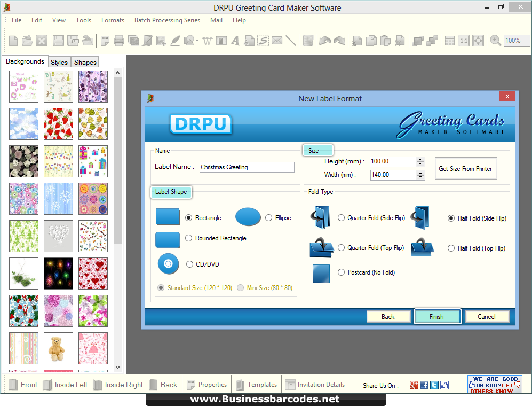The height and width of the screenshot is (406, 532).
Task: Choose Quarter Fold (Side Flip)
Action: [342, 218]
